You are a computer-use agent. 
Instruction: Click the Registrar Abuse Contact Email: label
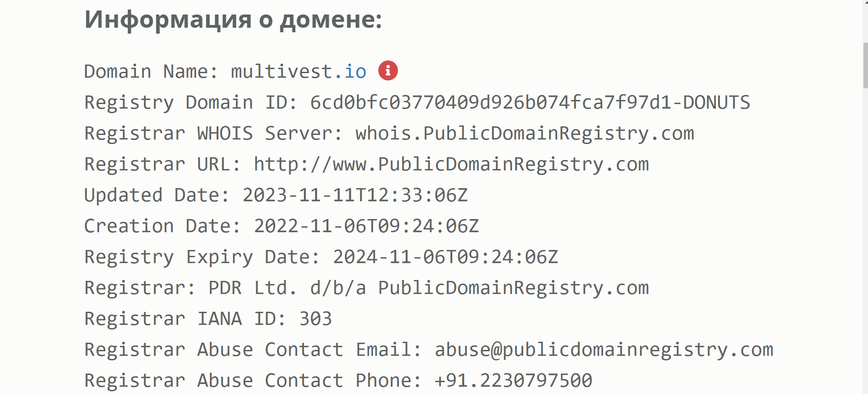(x=253, y=350)
